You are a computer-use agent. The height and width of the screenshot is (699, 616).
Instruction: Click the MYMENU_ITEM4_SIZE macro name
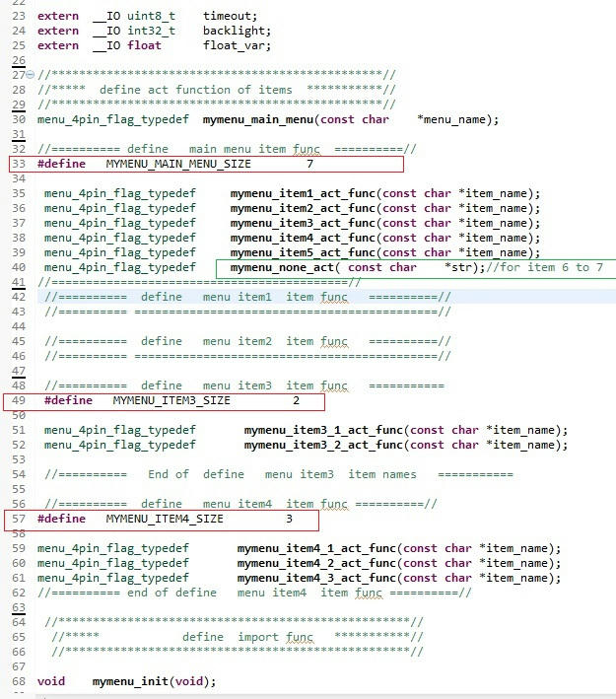(164, 519)
